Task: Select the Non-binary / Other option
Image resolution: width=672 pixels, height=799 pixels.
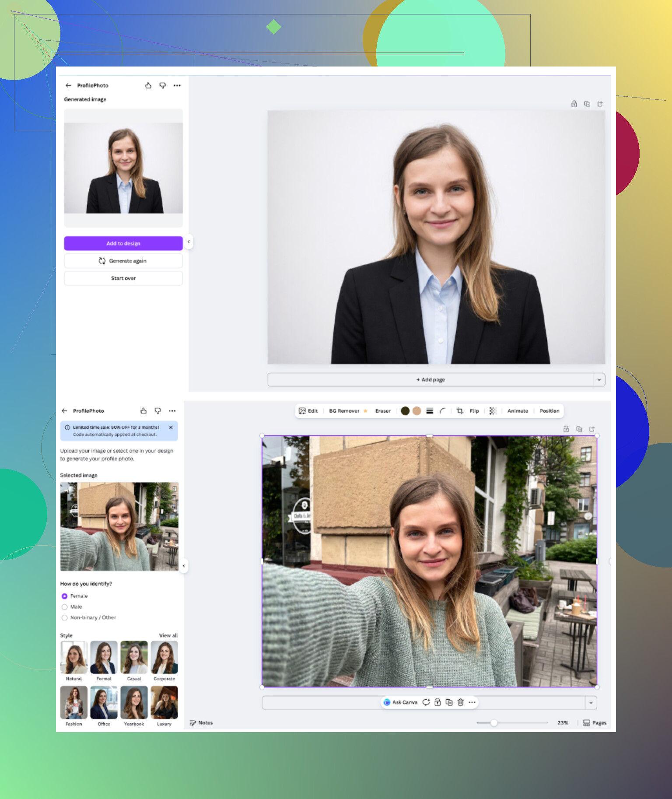Action: [65, 618]
